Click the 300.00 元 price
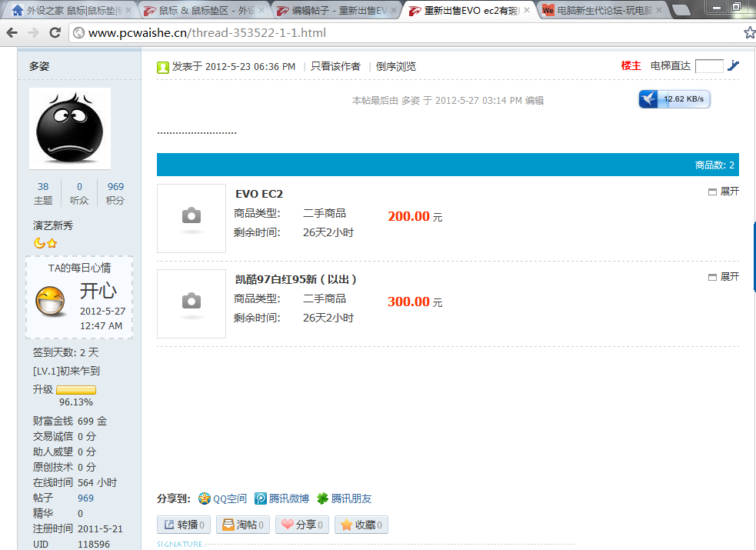The height and width of the screenshot is (550, 756). pos(415,302)
